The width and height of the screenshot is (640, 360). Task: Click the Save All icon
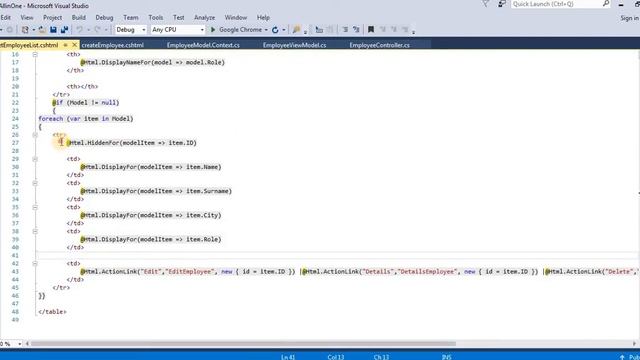64,30
